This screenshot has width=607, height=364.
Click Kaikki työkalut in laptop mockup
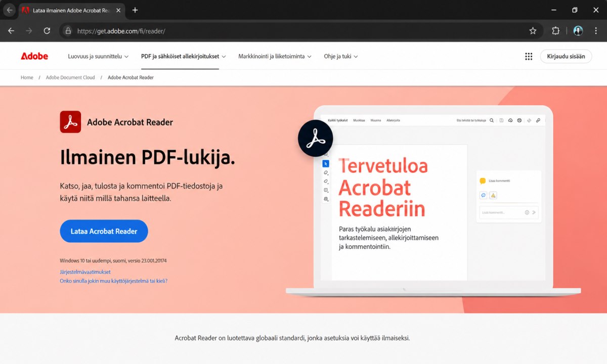point(337,120)
